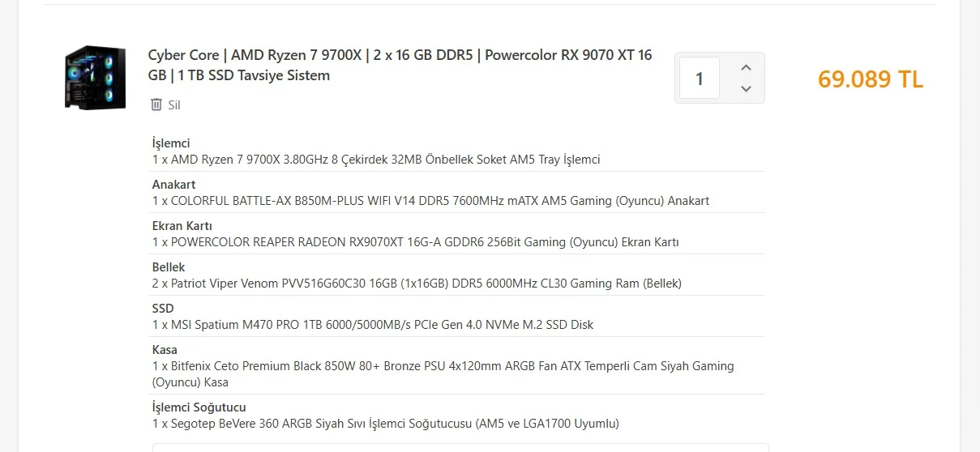Click the Bellek section heading

click(169, 267)
